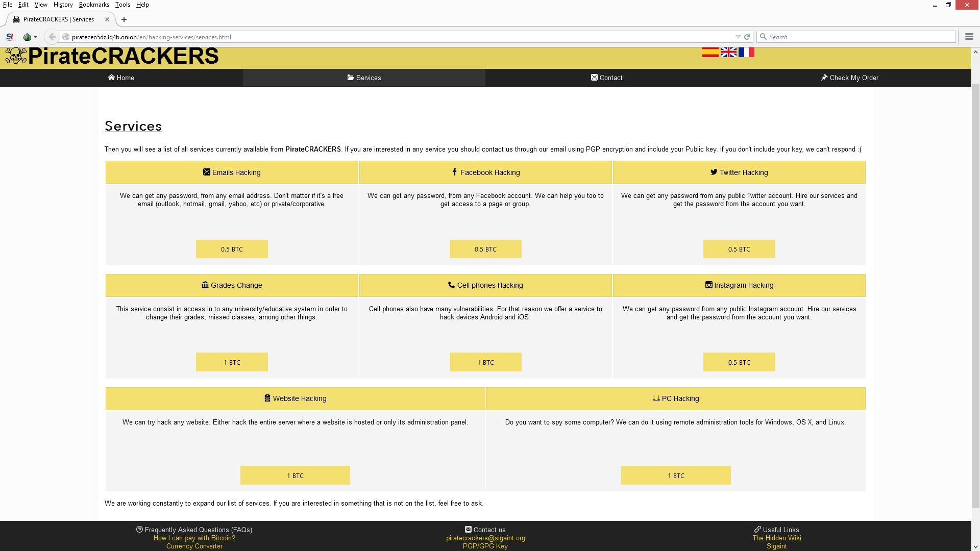Click the computer icon beside PC Hacking
This screenshot has width=980, height=551.
(x=656, y=398)
